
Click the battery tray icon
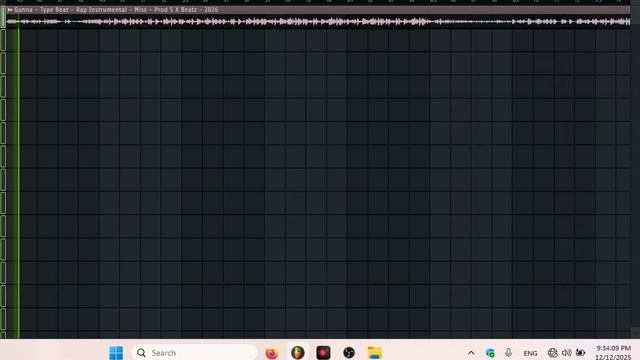pyautogui.click(x=580, y=353)
